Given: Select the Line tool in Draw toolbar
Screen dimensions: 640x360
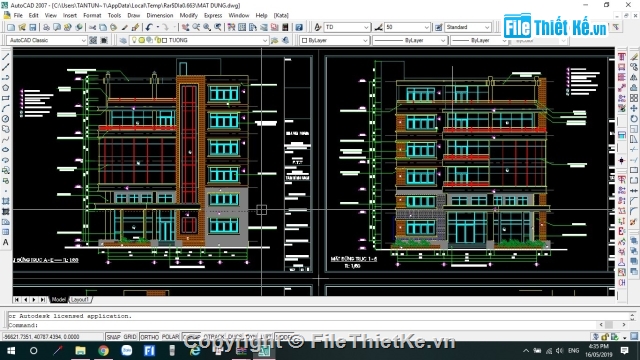Looking at the screenshot, I should tap(5, 57).
